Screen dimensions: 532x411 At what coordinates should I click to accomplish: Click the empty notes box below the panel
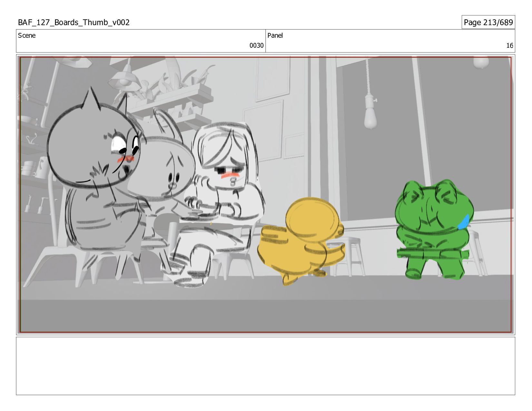click(266, 366)
